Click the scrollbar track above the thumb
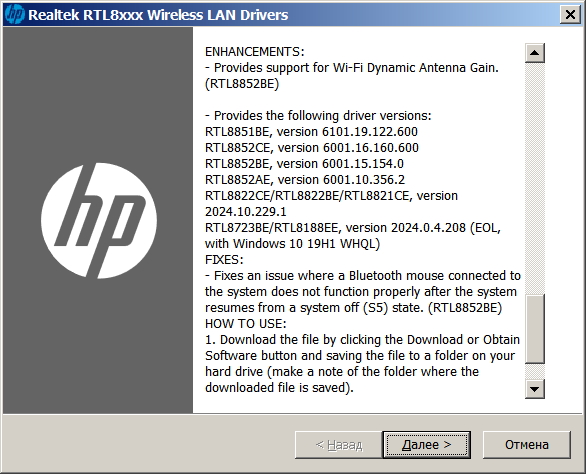Screen dimensions: 586x474 tap(534, 178)
